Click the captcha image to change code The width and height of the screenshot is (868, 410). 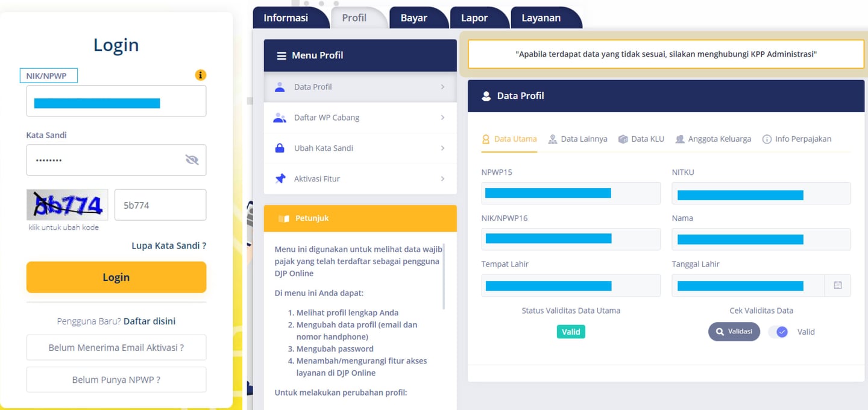tap(68, 204)
